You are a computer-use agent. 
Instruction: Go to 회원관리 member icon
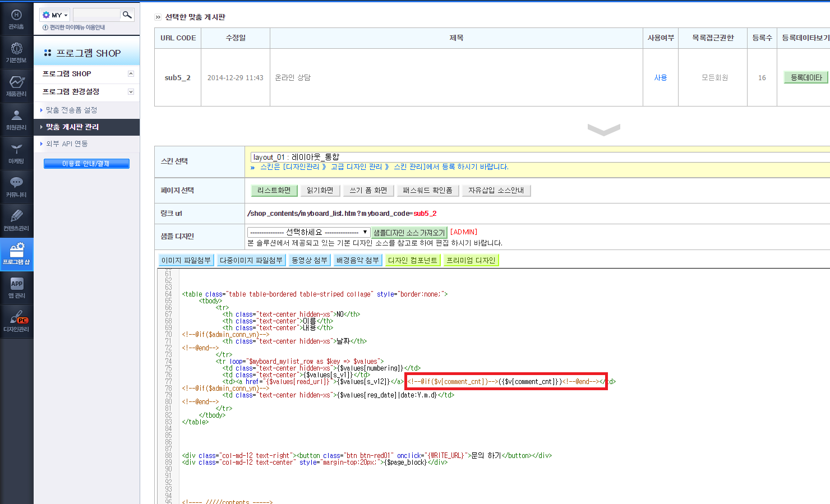click(x=16, y=119)
